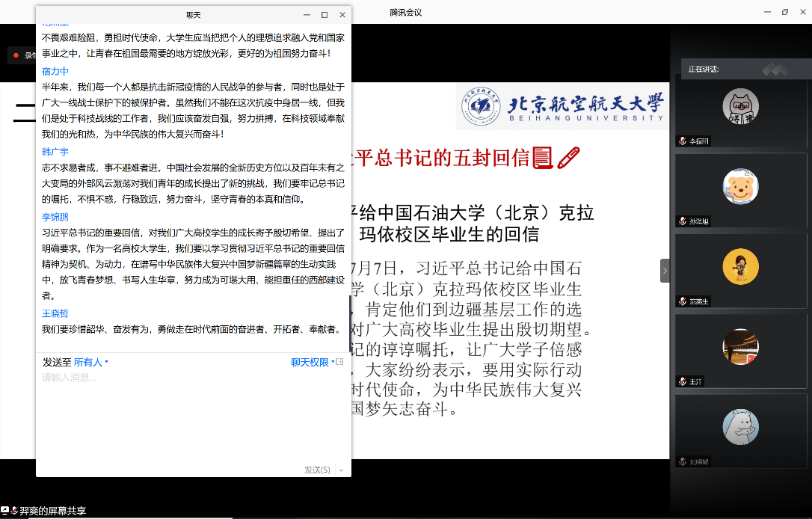Select the bear avatar of participant 孙泽旭
Viewport: 812px width, 519px height.
pos(740,186)
